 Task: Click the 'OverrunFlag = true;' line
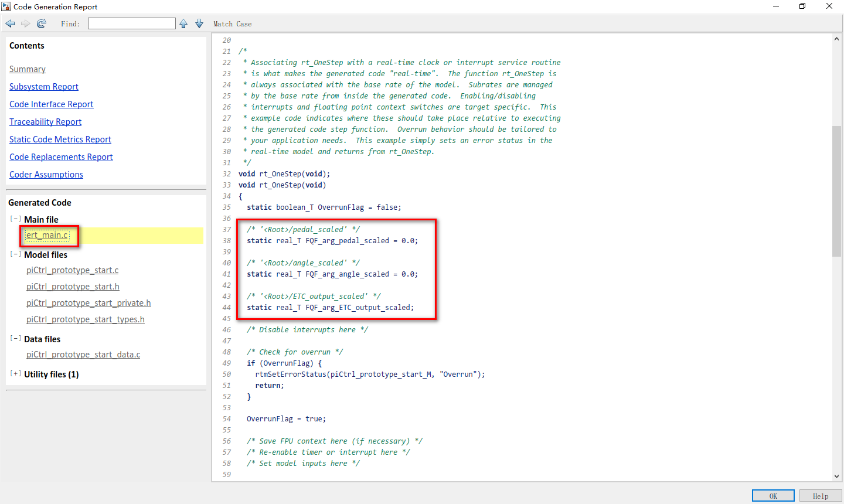pos(286,419)
